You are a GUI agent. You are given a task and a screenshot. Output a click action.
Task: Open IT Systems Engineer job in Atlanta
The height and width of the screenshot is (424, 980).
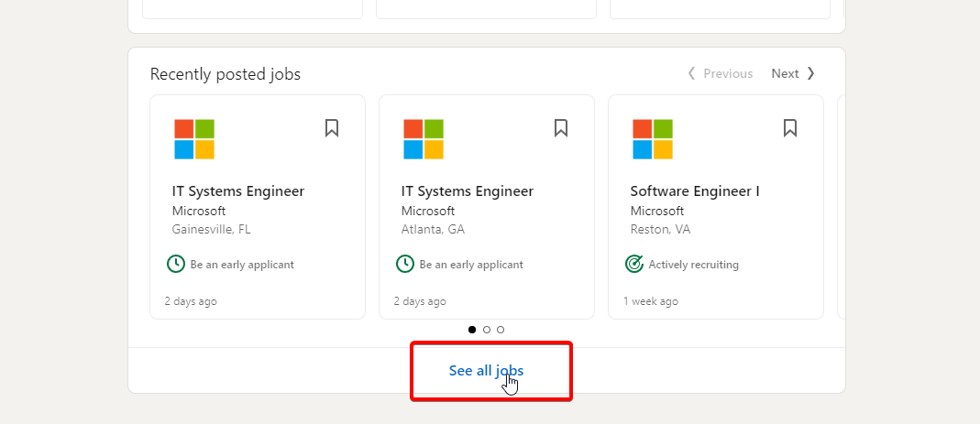(x=468, y=191)
